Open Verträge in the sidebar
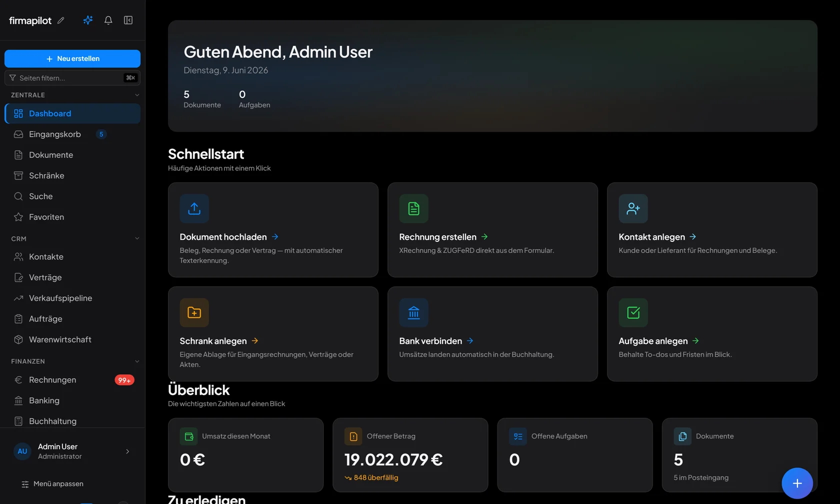The image size is (840, 504). point(72,277)
